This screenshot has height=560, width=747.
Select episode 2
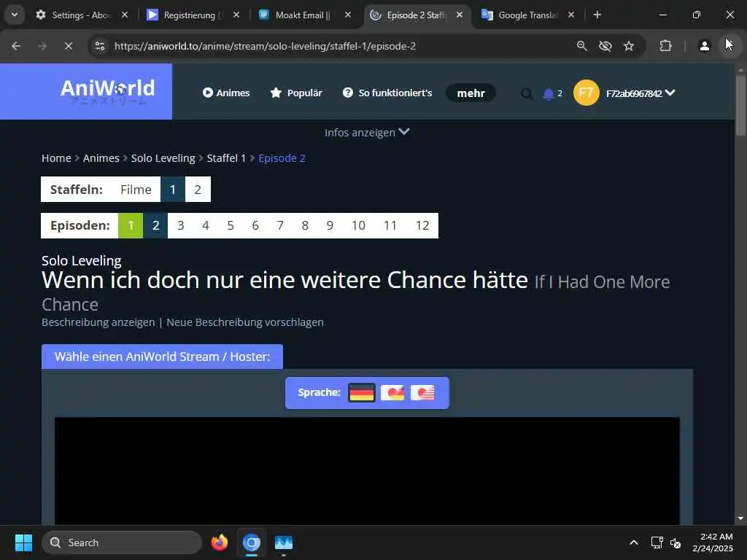(x=155, y=226)
